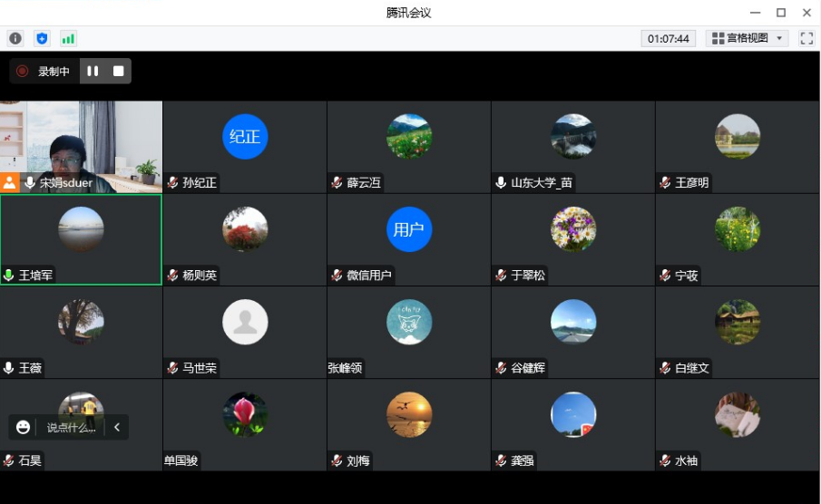Image resolution: width=821 pixels, height=504 pixels.
Task: Click the red recording indicator icon
Action: coord(23,72)
